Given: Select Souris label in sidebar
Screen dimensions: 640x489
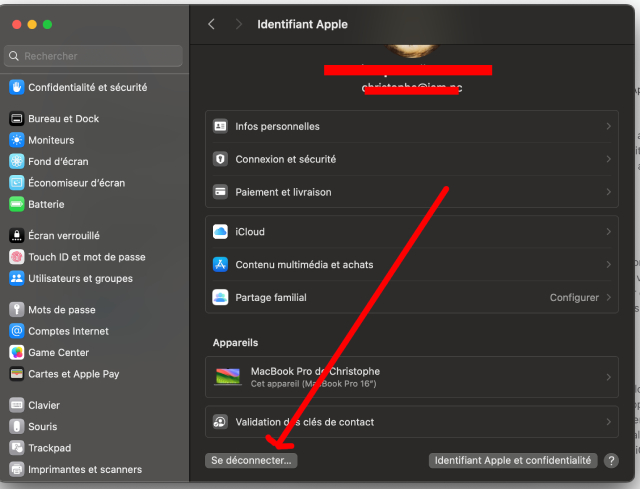Looking at the screenshot, I should point(43,427).
